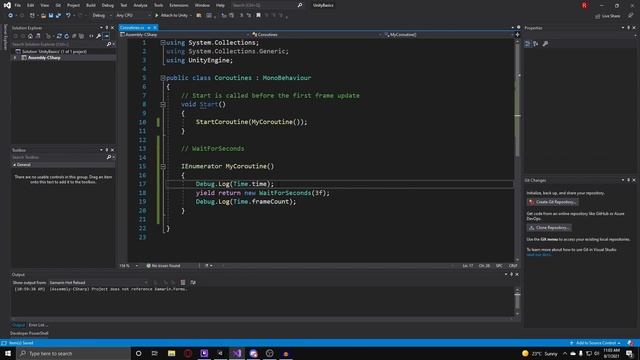Viewport: 640px width, 360px height.
Task: Toggle Show All Files in Solution Explorer
Action: click(81, 36)
